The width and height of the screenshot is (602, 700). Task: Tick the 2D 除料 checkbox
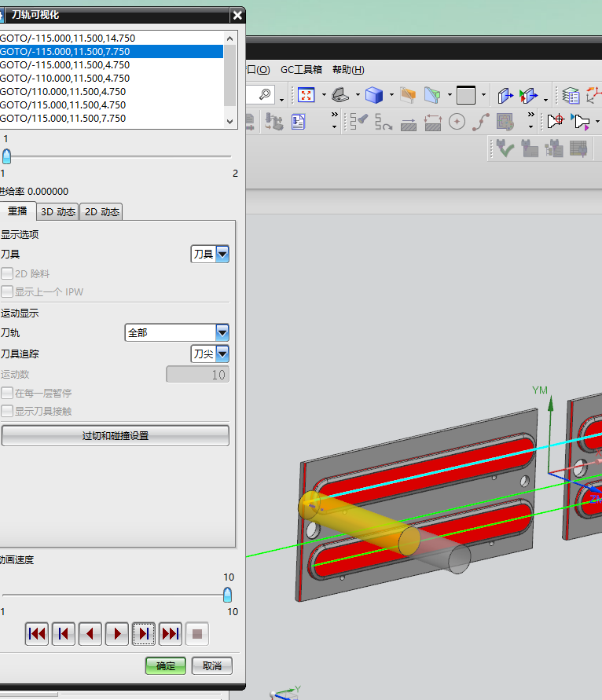pyautogui.click(x=7, y=273)
